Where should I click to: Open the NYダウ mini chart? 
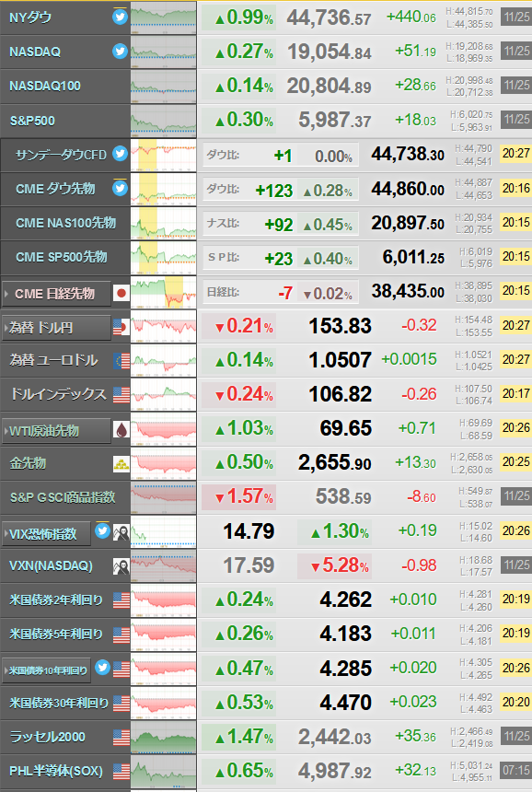164,17
